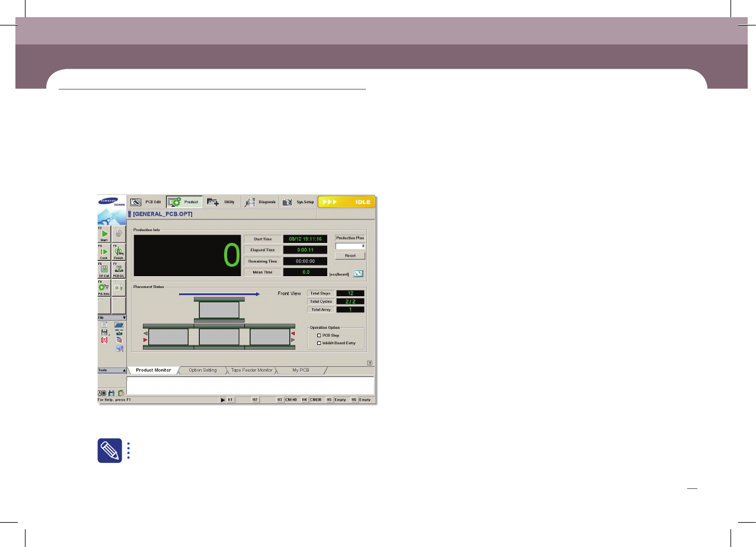Click the open folder icon under File
Image resolution: width=756 pixels, height=547 pixels.
[x=119, y=325]
